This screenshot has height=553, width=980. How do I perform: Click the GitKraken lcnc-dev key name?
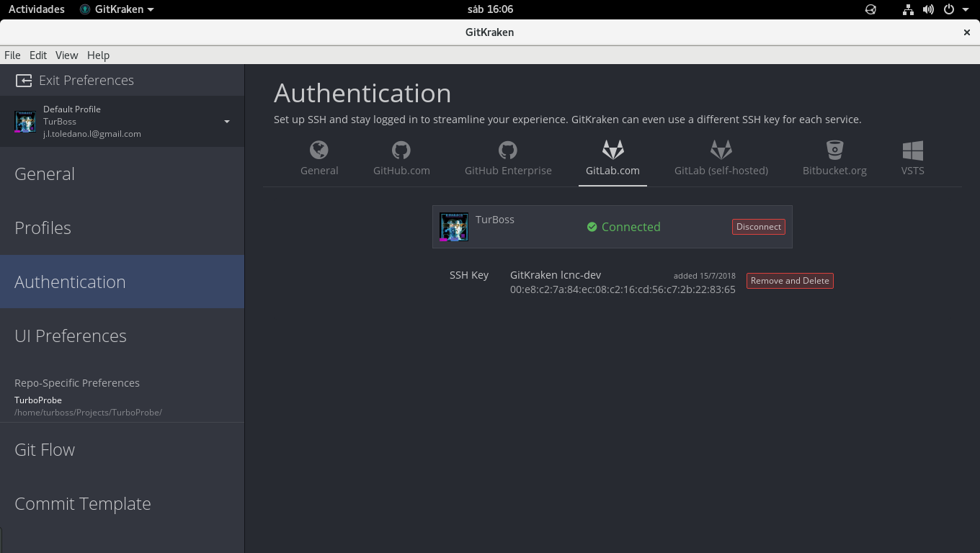point(556,275)
